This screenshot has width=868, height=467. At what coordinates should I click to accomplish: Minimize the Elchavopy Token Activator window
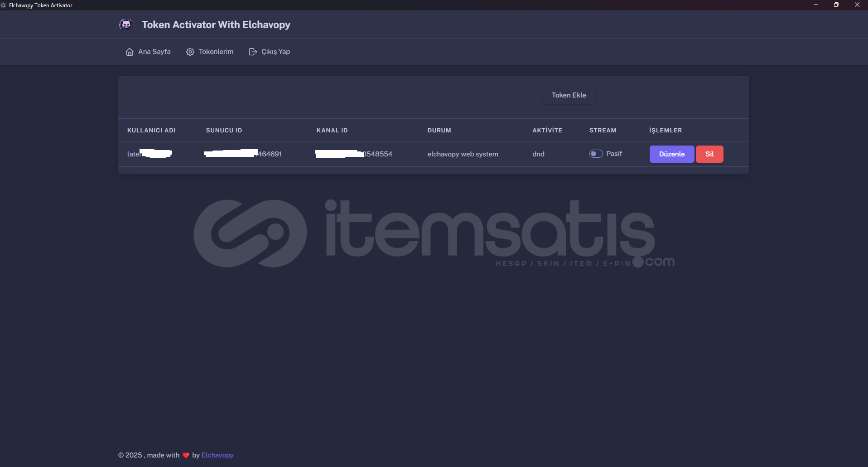(816, 5)
